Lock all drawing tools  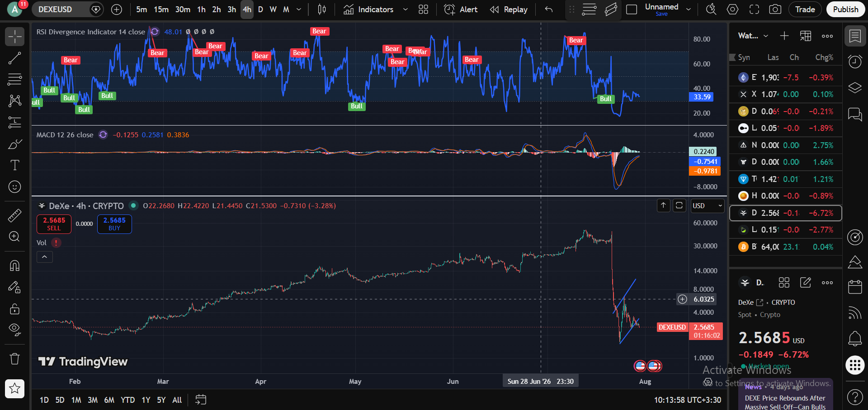(x=14, y=309)
